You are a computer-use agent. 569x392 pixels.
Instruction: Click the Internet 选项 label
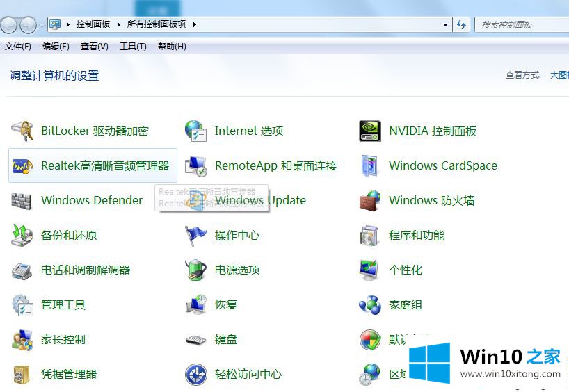[x=249, y=131]
